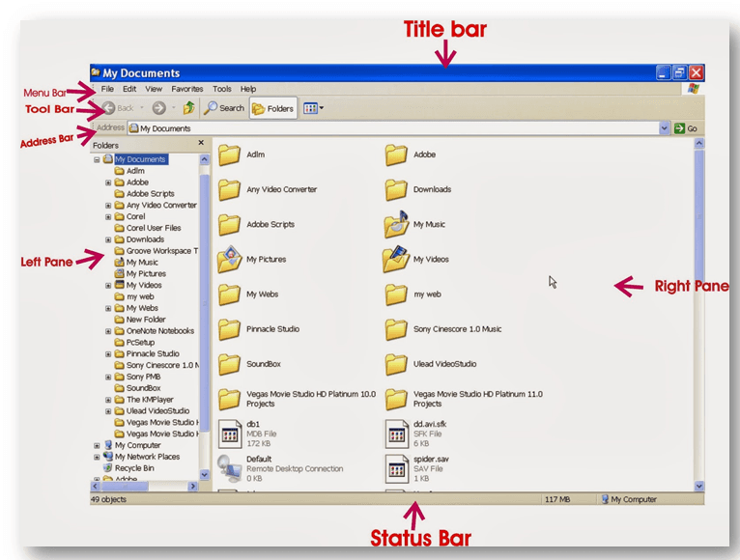The height and width of the screenshot is (560, 740).
Task: Select My Videos folder icon in right pane
Action: tap(396, 259)
